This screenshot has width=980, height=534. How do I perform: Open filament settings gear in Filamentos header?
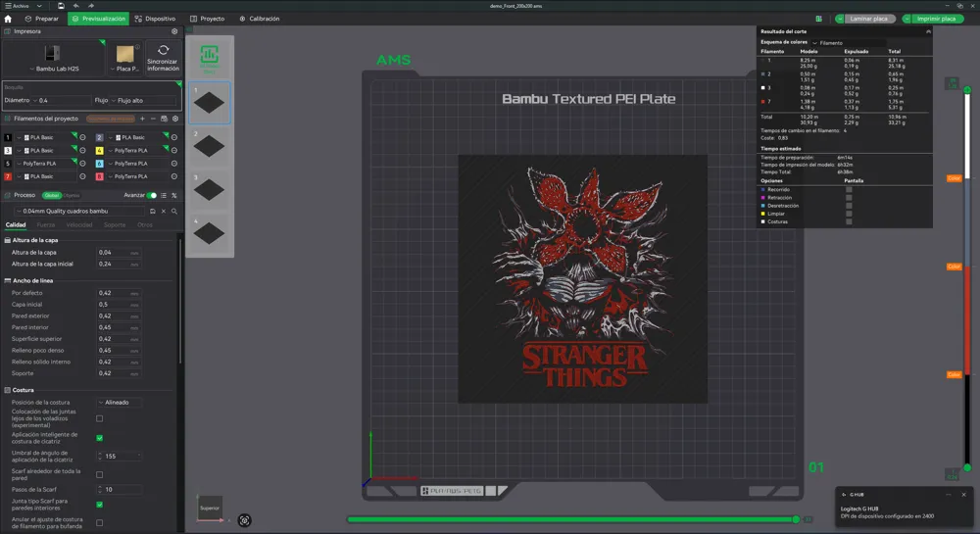pyautogui.click(x=175, y=119)
